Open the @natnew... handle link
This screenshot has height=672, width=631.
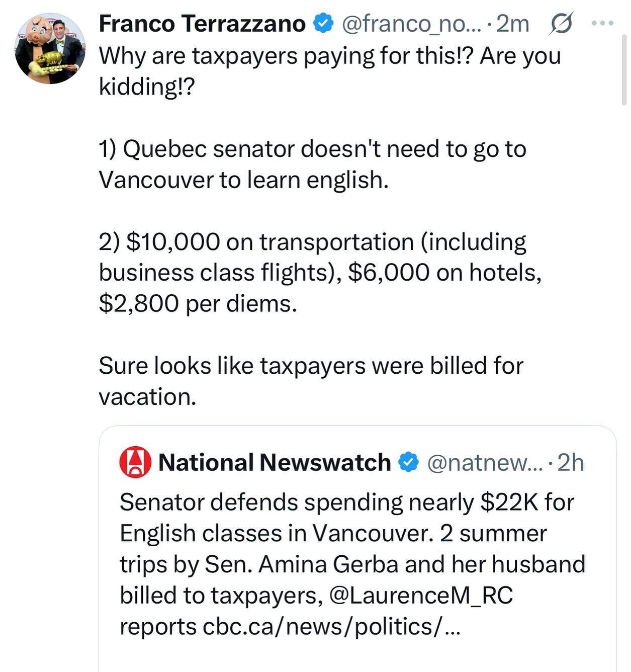(485, 462)
